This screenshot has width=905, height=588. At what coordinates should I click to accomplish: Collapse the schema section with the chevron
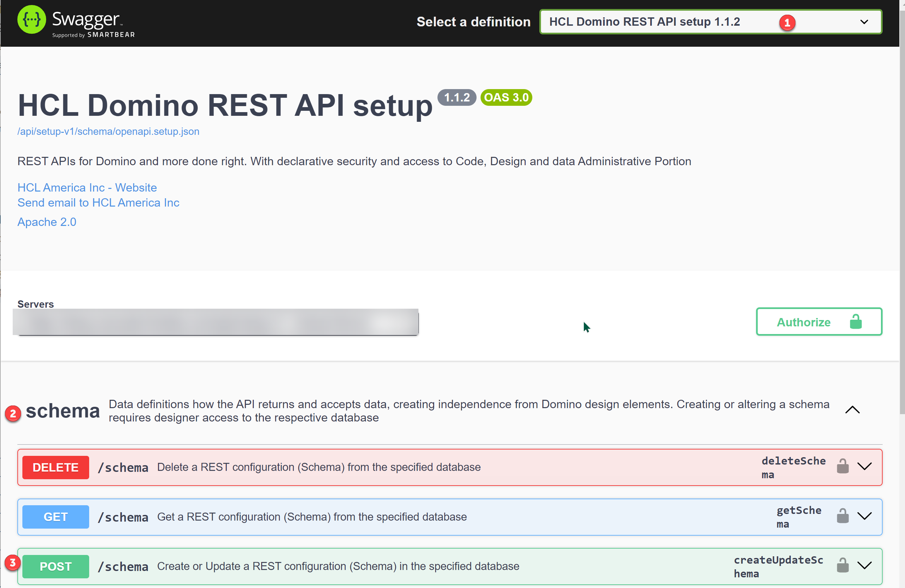click(852, 410)
